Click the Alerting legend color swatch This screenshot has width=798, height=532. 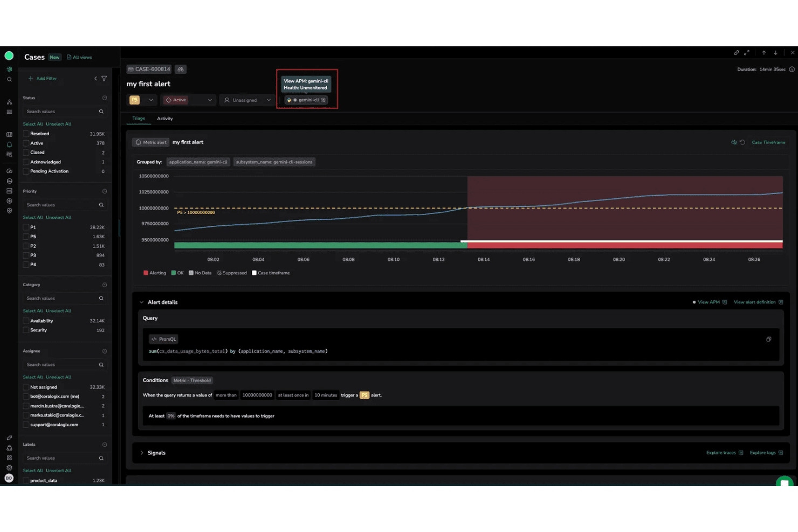[146, 273]
